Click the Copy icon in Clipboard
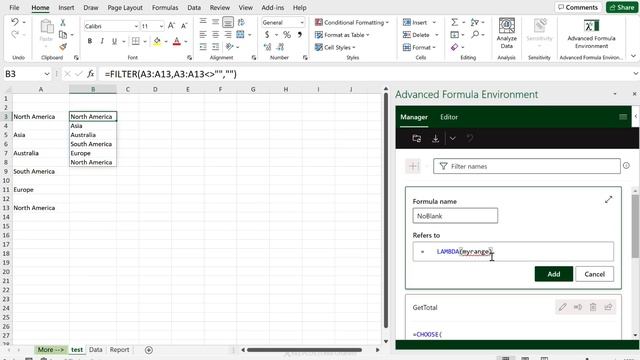The width and height of the screenshot is (640, 360). 63,35
